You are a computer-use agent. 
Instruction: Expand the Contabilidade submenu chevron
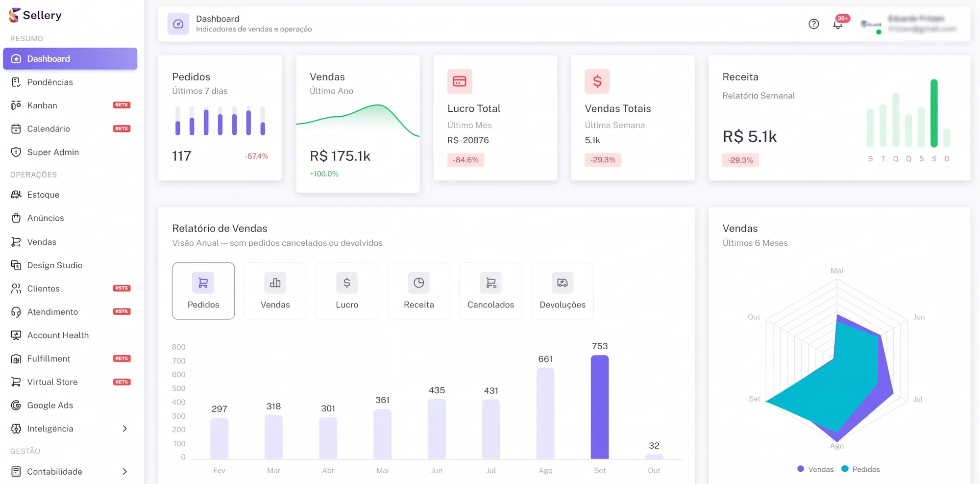point(125,472)
